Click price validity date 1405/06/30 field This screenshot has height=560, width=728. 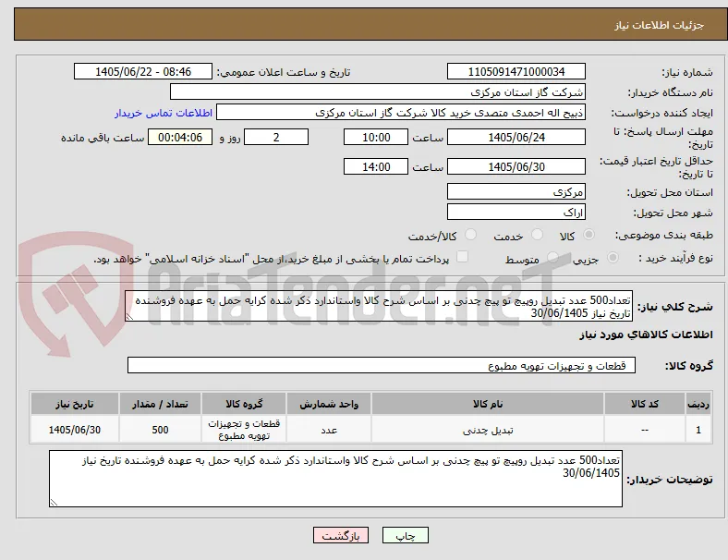tap(516, 166)
